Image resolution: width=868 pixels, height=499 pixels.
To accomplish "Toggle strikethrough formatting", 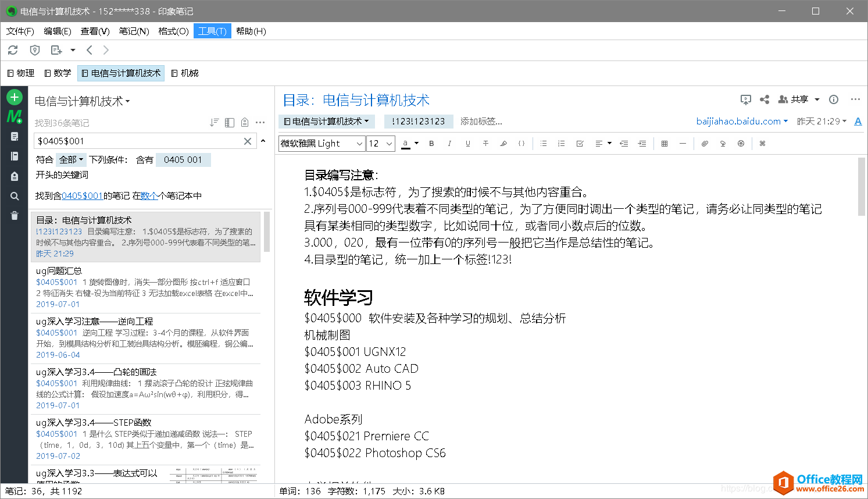I will pyautogui.click(x=485, y=143).
